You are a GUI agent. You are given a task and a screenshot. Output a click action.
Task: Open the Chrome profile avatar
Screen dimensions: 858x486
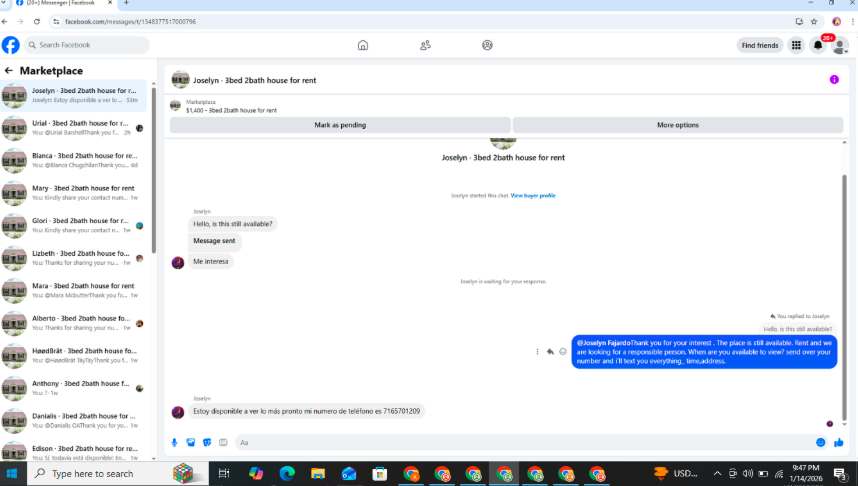click(836, 21)
